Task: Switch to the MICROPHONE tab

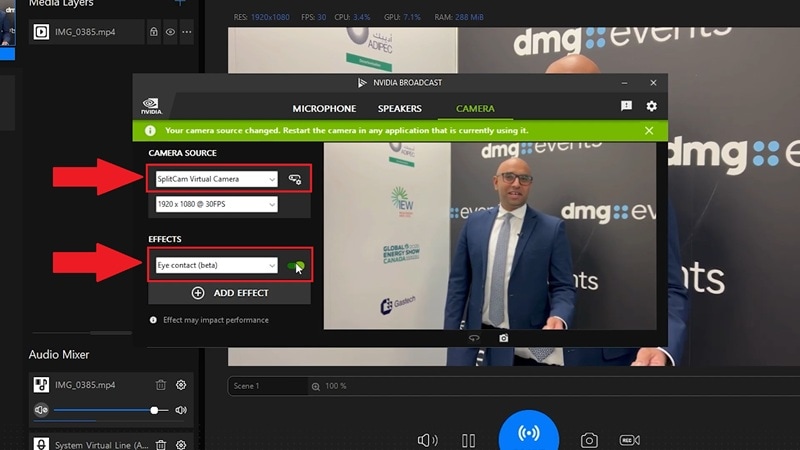Action: coord(324,109)
